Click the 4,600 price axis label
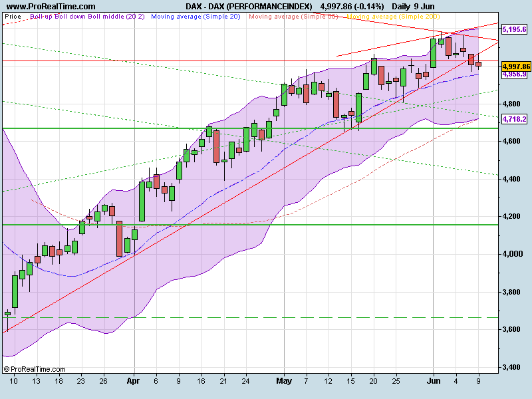The width and height of the screenshot is (532, 399). (511, 141)
